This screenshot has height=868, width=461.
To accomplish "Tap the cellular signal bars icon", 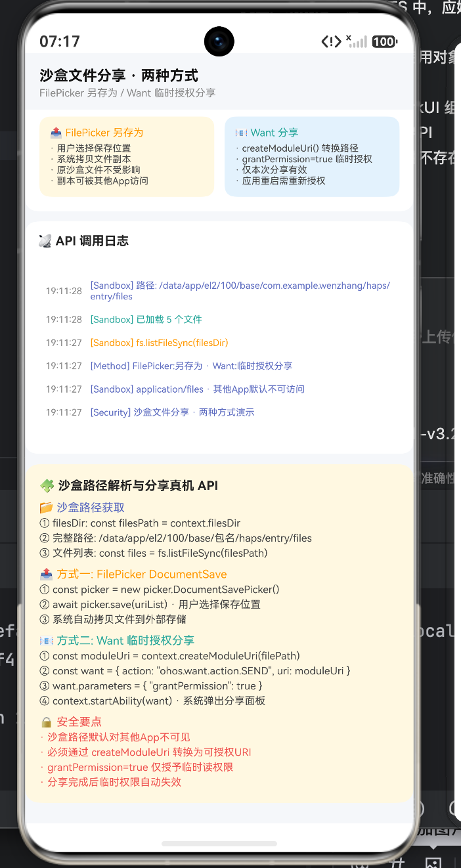I will [x=357, y=41].
